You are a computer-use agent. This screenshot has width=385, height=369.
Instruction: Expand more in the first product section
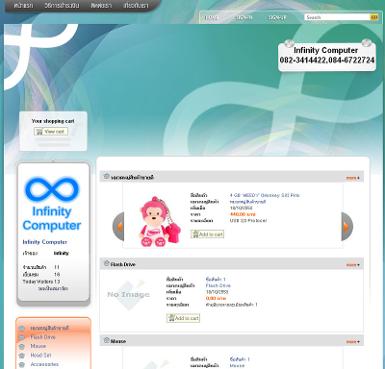[353, 178]
